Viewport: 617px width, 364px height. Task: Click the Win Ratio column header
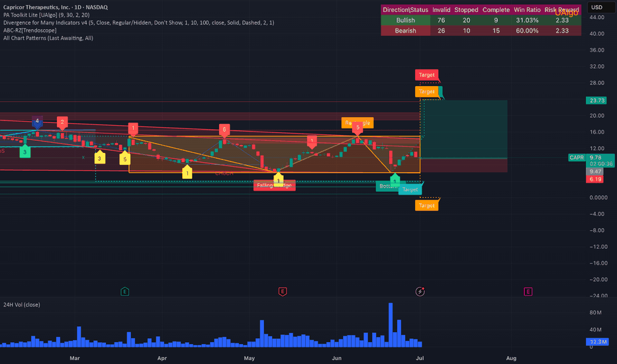527,10
